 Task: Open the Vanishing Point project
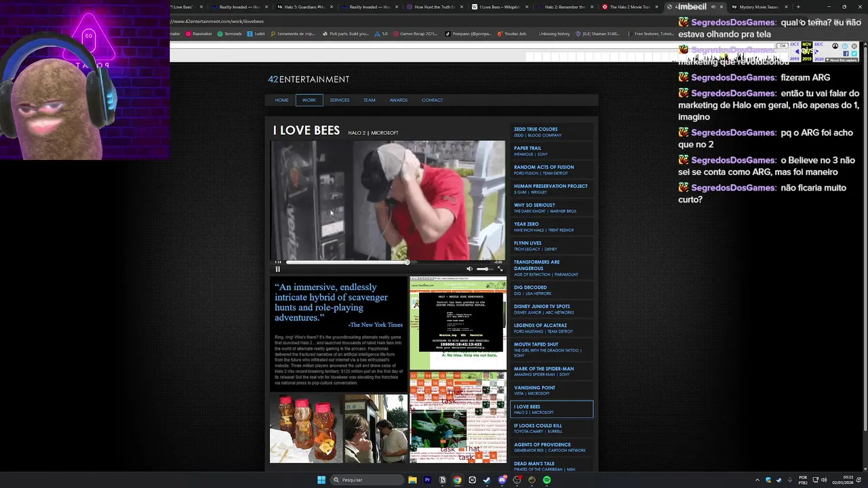pyautogui.click(x=551, y=390)
